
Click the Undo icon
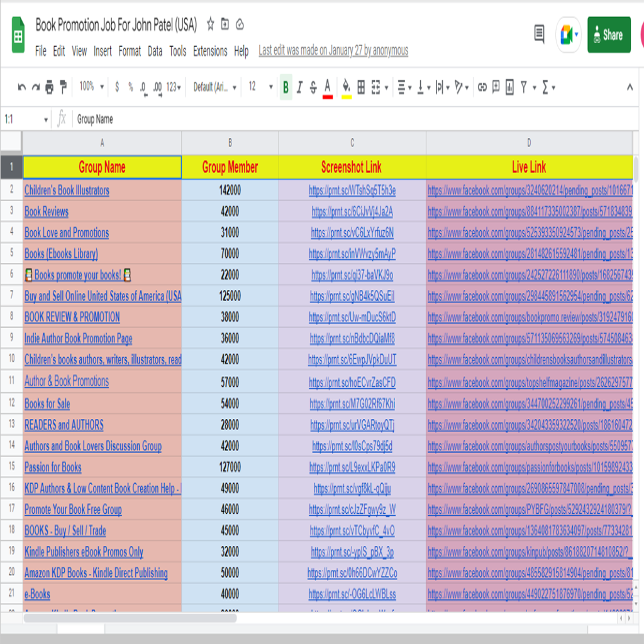point(22,87)
